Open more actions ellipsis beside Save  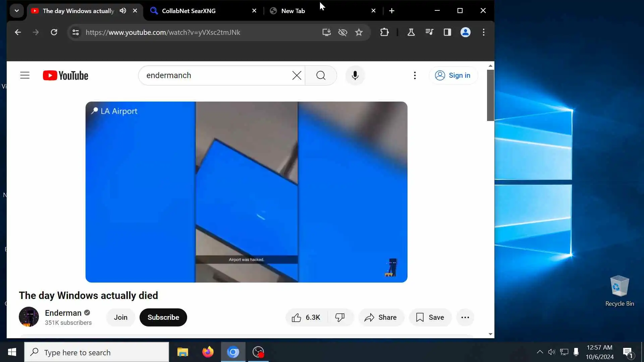pos(465,317)
